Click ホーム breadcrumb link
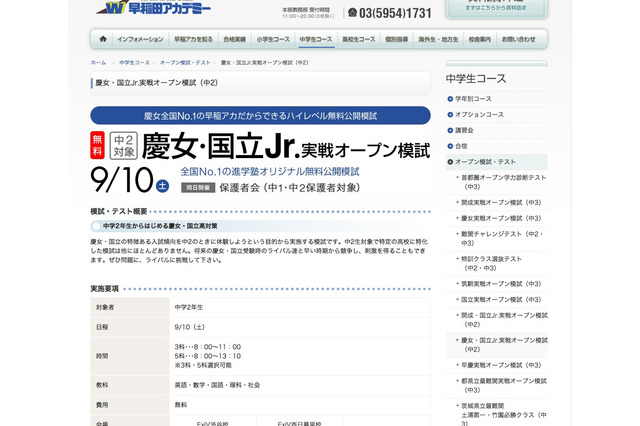The image size is (640, 426). click(98, 62)
